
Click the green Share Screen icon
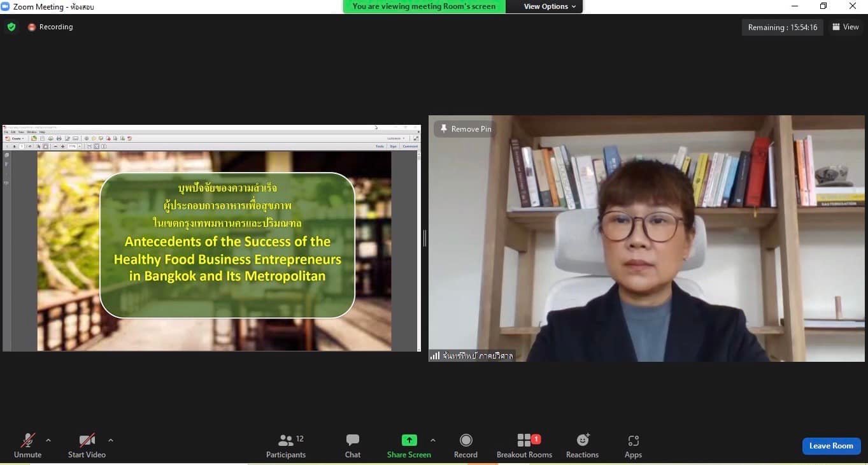(409, 440)
